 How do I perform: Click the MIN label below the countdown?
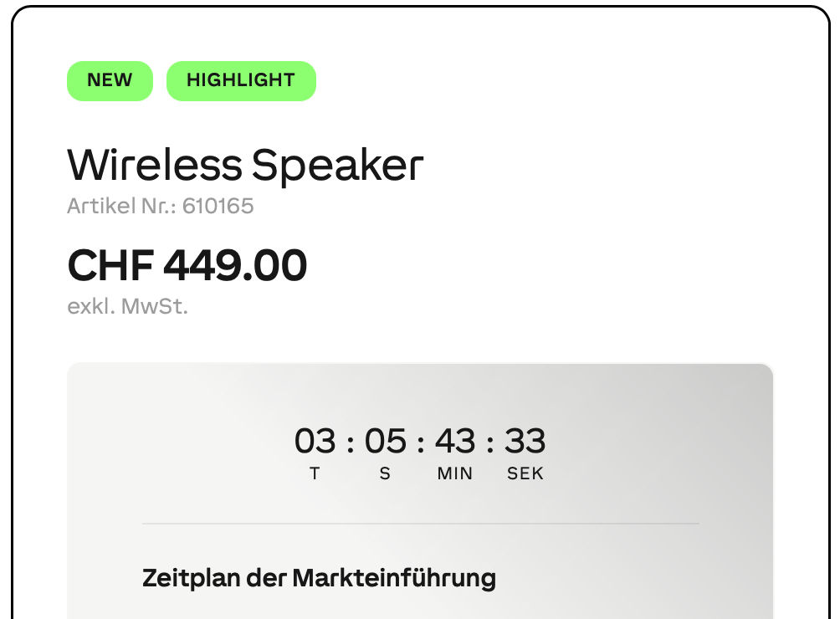(453, 473)
